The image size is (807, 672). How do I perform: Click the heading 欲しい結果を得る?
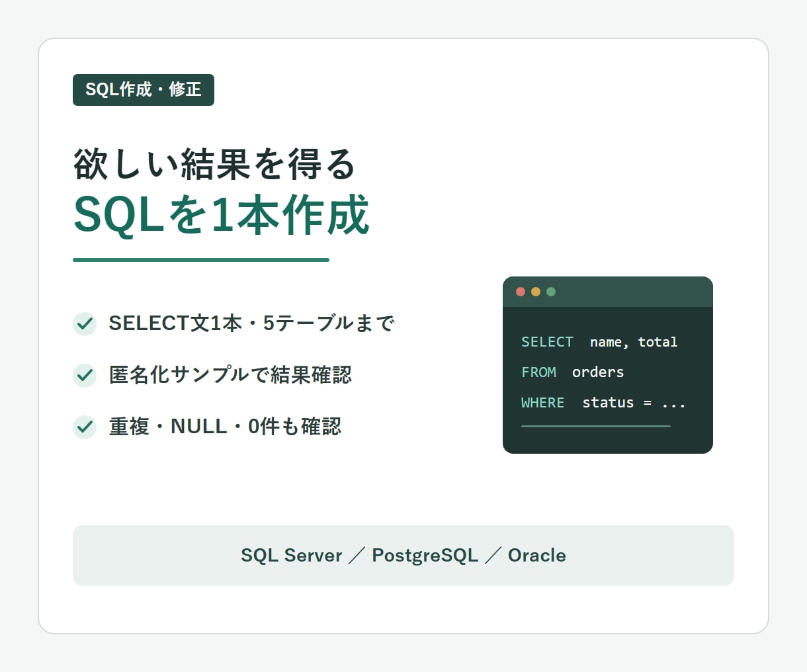click(215, 165)
